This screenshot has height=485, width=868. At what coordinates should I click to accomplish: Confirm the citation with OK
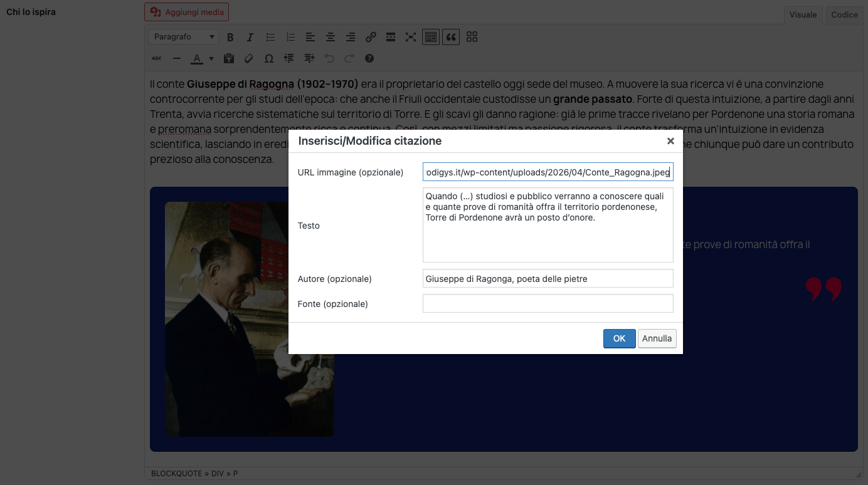pyautogui.click(x=620, y=338)
